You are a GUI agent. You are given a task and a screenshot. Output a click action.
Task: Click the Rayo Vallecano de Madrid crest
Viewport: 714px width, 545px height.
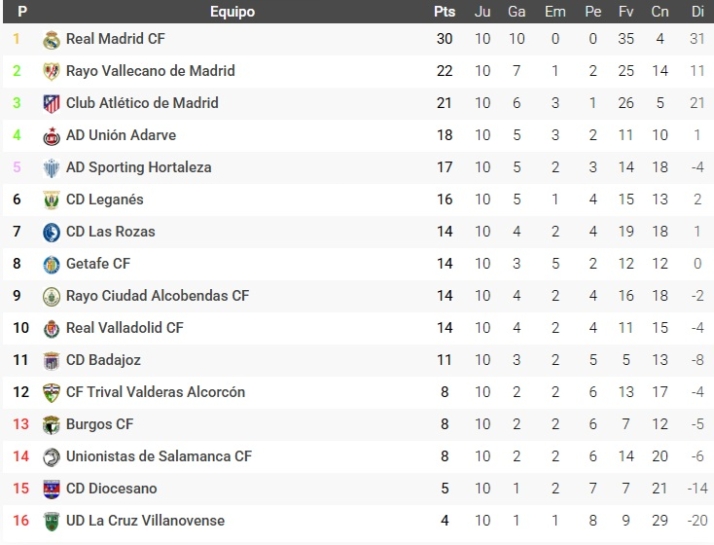[x=52, y=72]
